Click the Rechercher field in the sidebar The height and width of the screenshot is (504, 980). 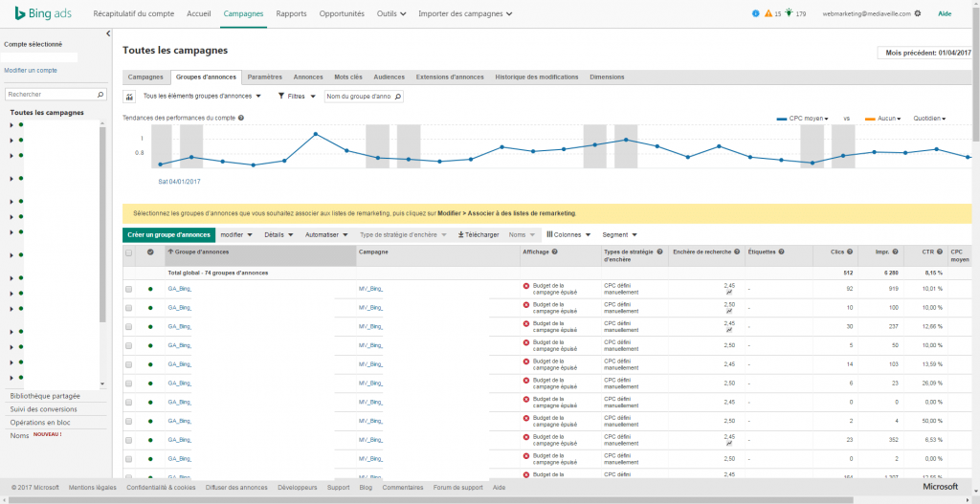[50, 95]
